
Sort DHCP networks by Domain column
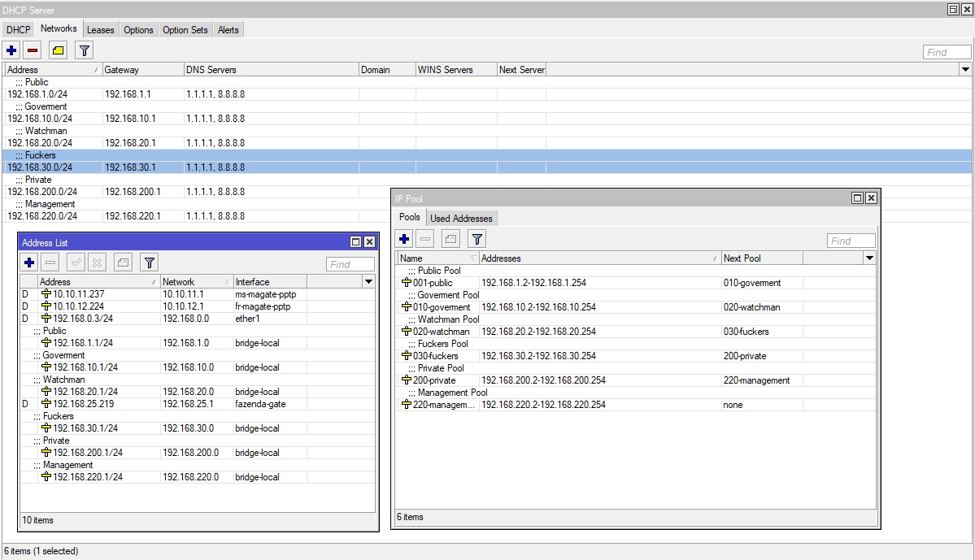[387, 70]
